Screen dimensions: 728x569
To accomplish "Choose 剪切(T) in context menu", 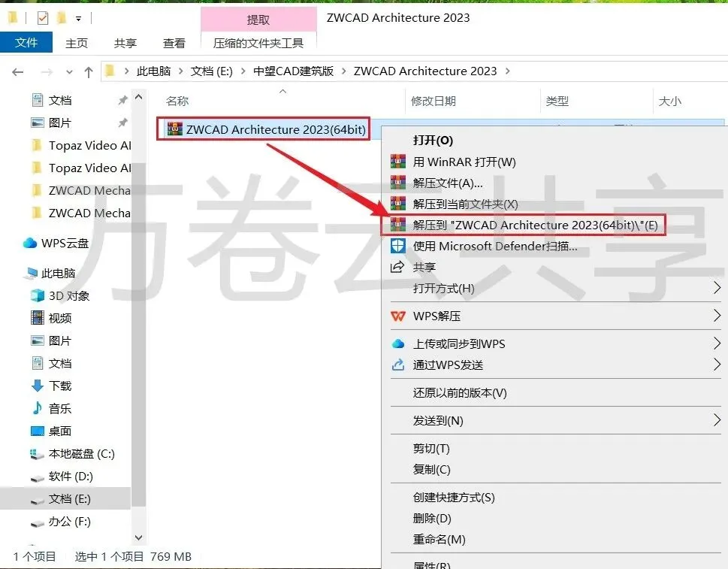I will pyautogui.click(x=431, y=448).
